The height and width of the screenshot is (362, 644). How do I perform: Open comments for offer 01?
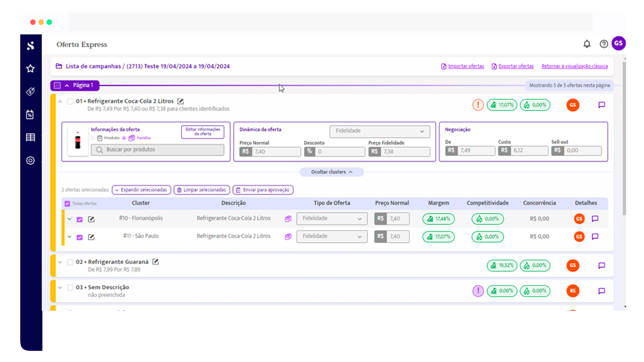(602, 105)
